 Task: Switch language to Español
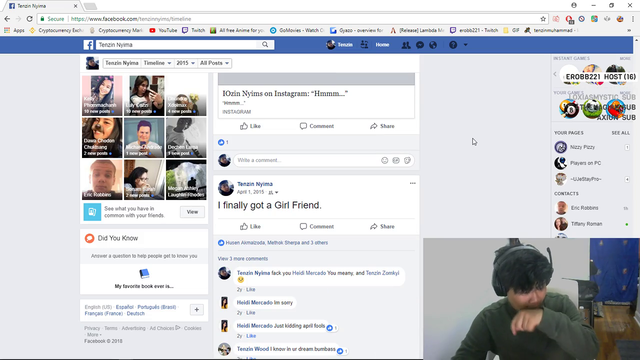point(124,307)
